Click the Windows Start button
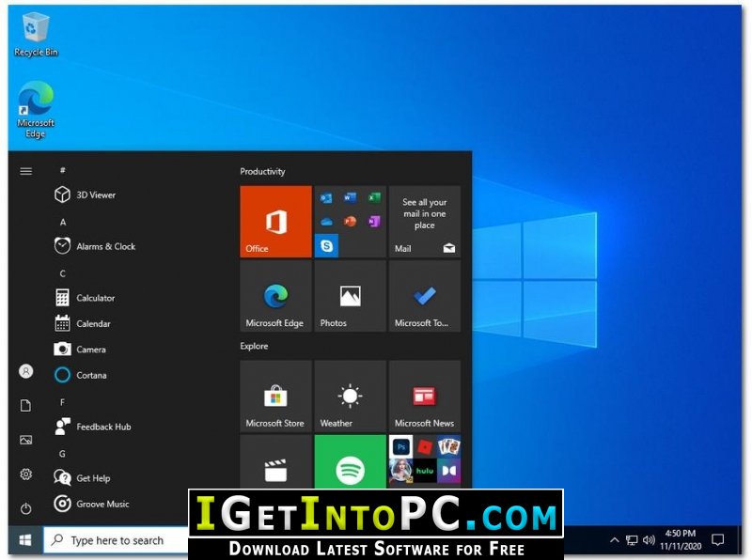The width and height of the screenshot is (752, 560). pyautogui.click(x=25, y=540)
